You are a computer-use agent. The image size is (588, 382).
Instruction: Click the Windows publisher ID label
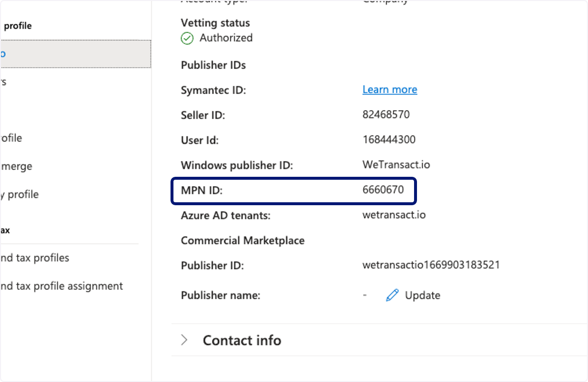[237, 166]
